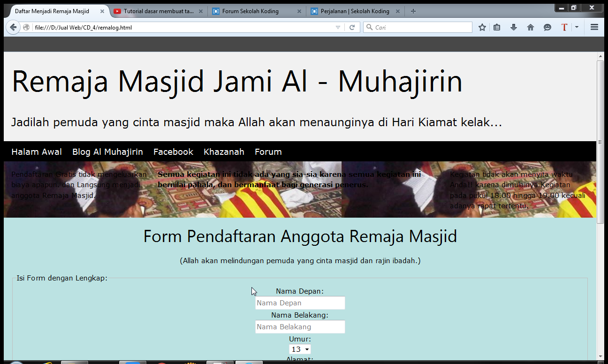Open the Khazanah navigation link

coord(224,152)
